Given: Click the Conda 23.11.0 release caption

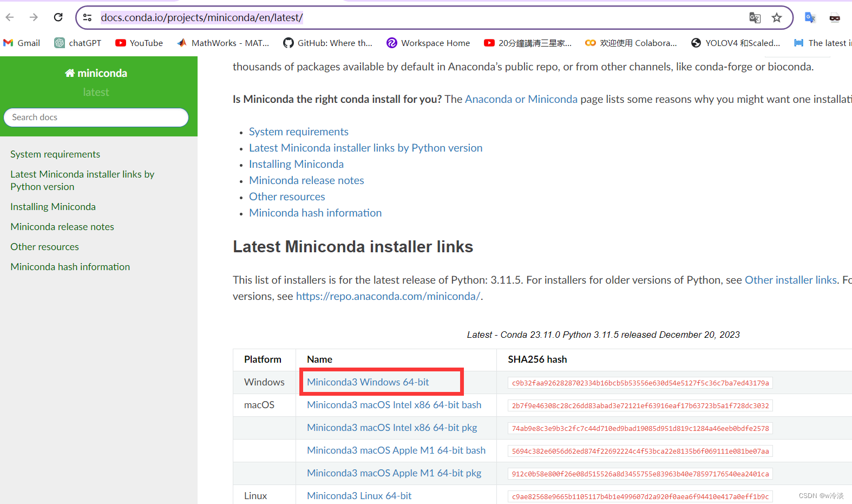Looking at the screenshot, I should (603, 335).
